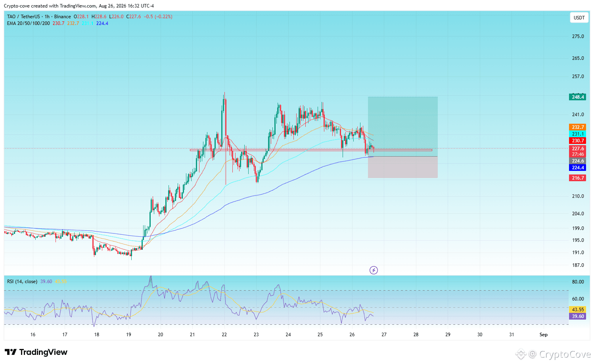This screenshot has width=594, height=364.
Task: Click the lightning bolt event icon
Action: [x=374, y=270]
